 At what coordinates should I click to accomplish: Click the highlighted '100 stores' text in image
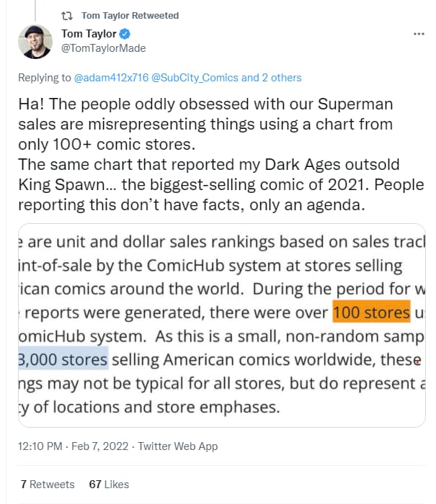371,312
